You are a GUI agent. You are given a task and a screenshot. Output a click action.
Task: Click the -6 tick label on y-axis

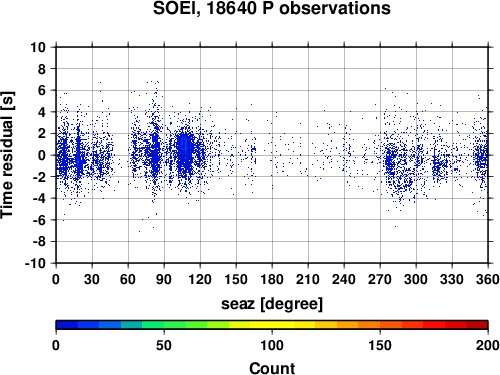coord(39,220)
